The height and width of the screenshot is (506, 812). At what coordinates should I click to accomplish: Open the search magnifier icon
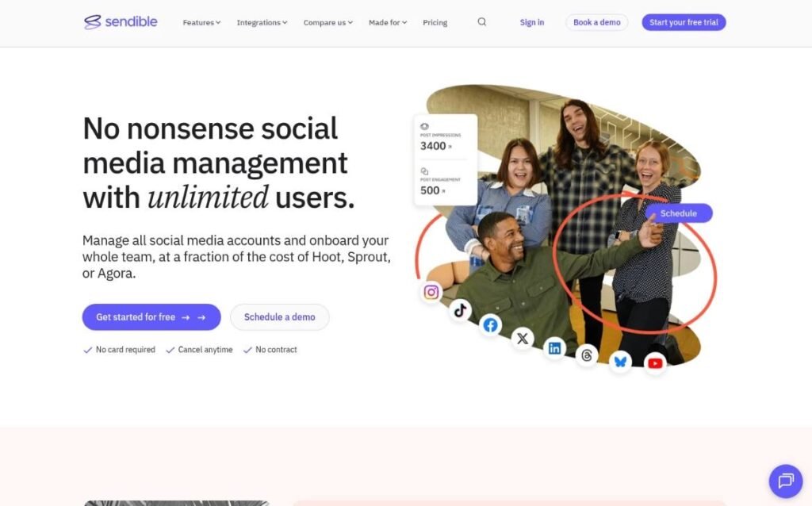(x=481, y=21)
